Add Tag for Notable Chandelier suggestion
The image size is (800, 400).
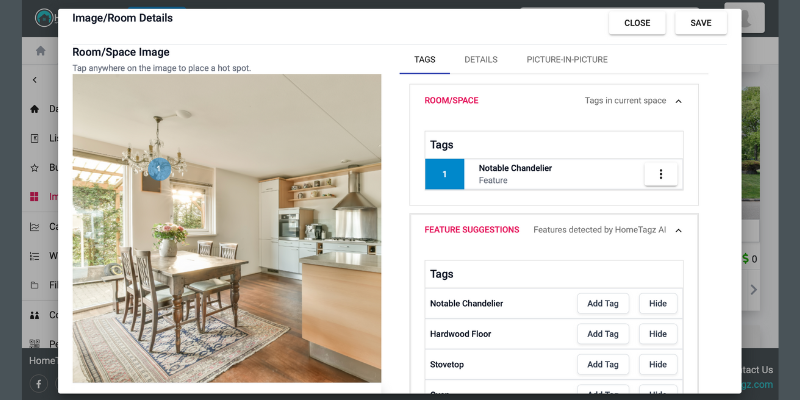[x=603, y=304]
